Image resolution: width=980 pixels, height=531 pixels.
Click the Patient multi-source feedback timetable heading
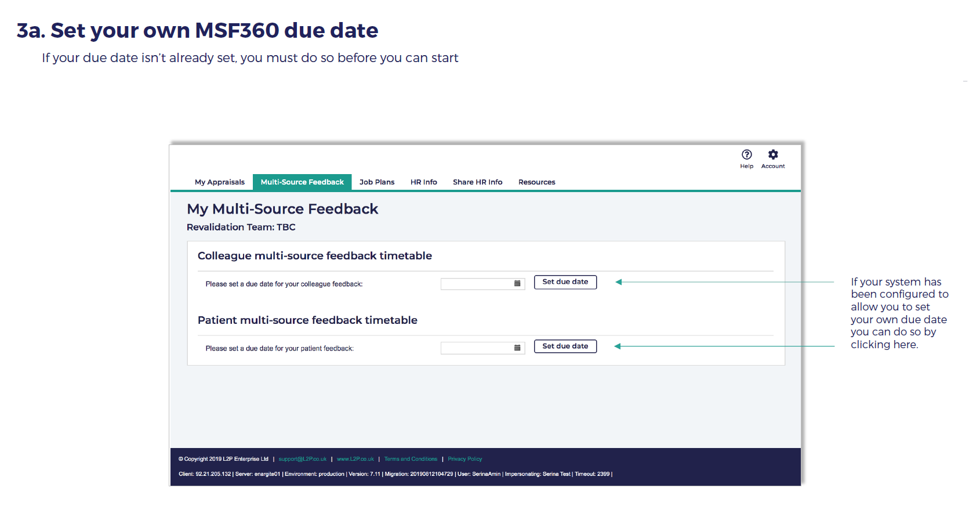pos(307,320)
